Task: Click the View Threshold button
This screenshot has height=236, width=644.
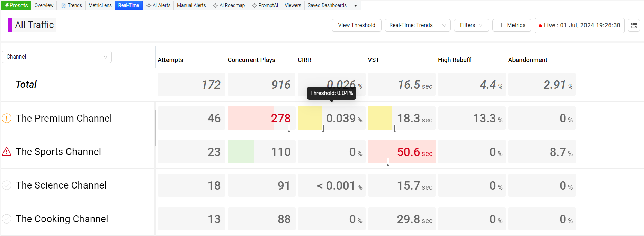Action: pyautogui.click(x=356, y=25)
